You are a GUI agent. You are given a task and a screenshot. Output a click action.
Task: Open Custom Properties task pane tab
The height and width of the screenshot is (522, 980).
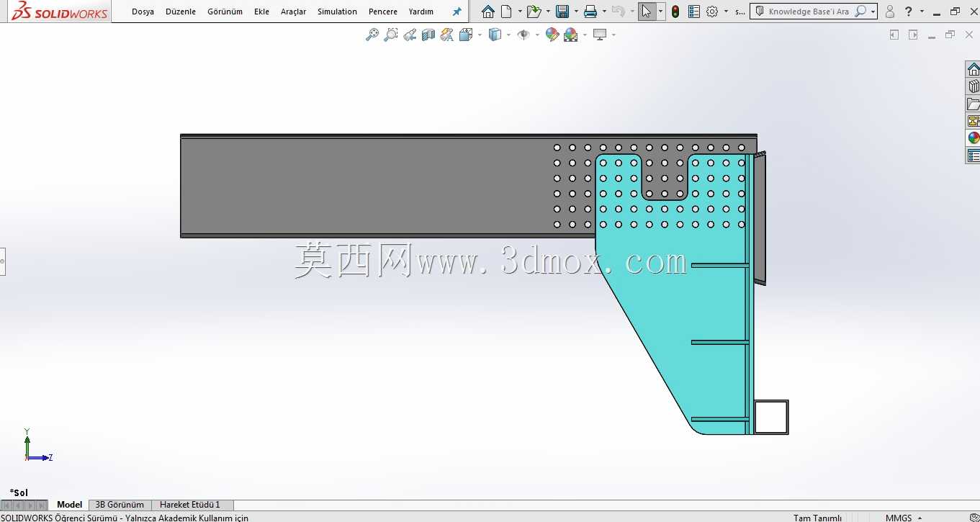[974, 156]
